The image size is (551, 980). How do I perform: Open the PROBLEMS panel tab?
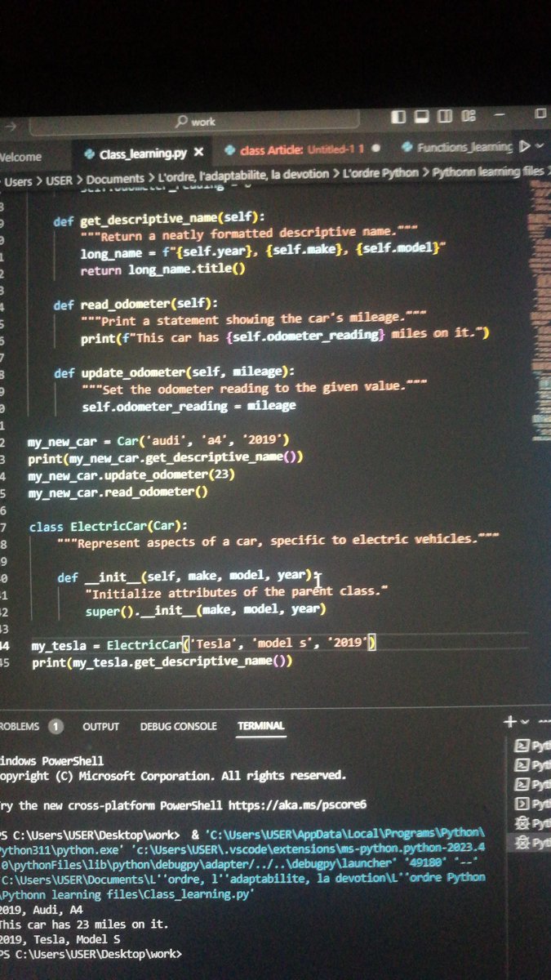[18, 726]
